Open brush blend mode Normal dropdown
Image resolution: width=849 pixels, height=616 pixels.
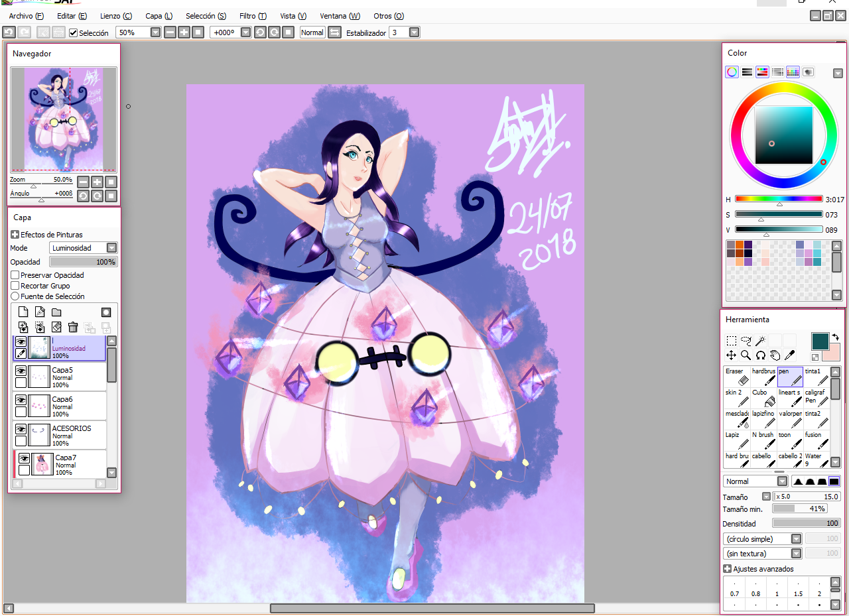tap(782, 481)
